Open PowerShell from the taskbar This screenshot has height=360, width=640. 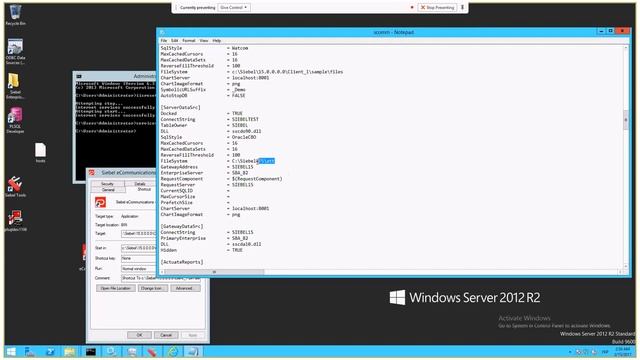[x=50, y=351]
